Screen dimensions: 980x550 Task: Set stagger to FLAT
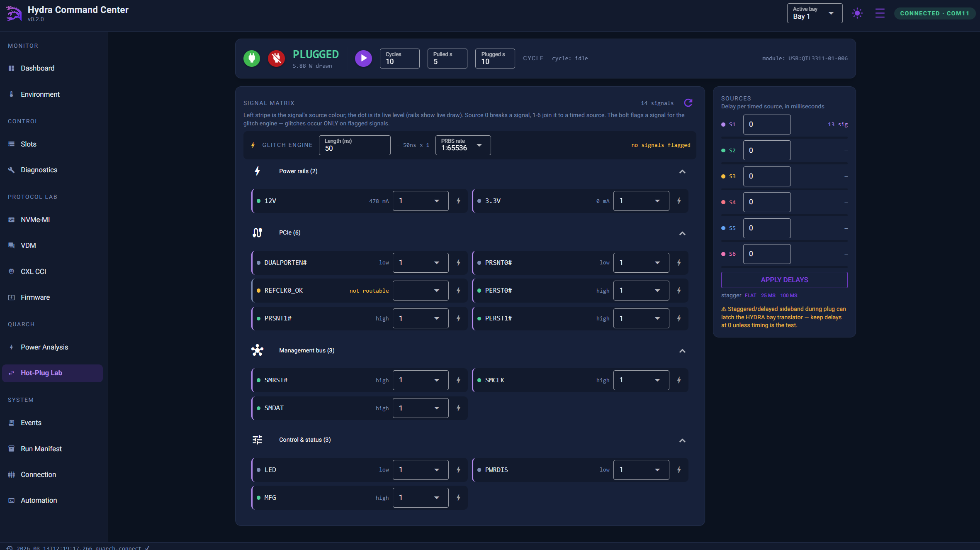[x=750, y=296]
